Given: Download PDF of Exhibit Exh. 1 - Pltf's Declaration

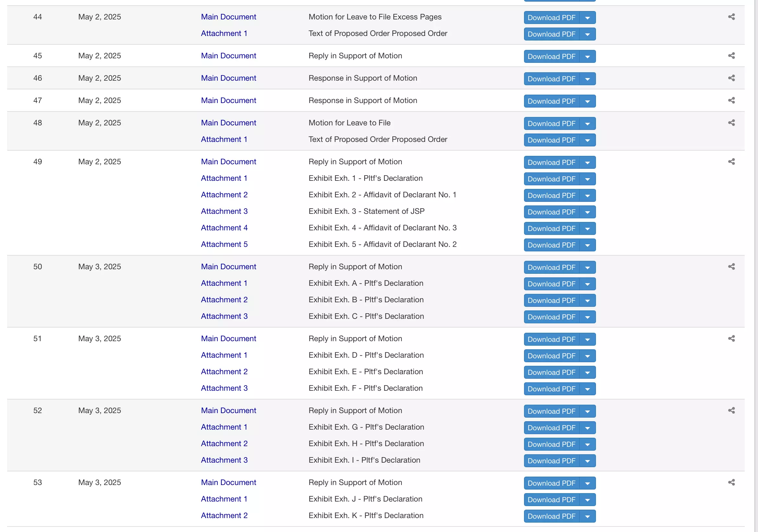Looking at the screenshot, I should click(x=551, y=179).
